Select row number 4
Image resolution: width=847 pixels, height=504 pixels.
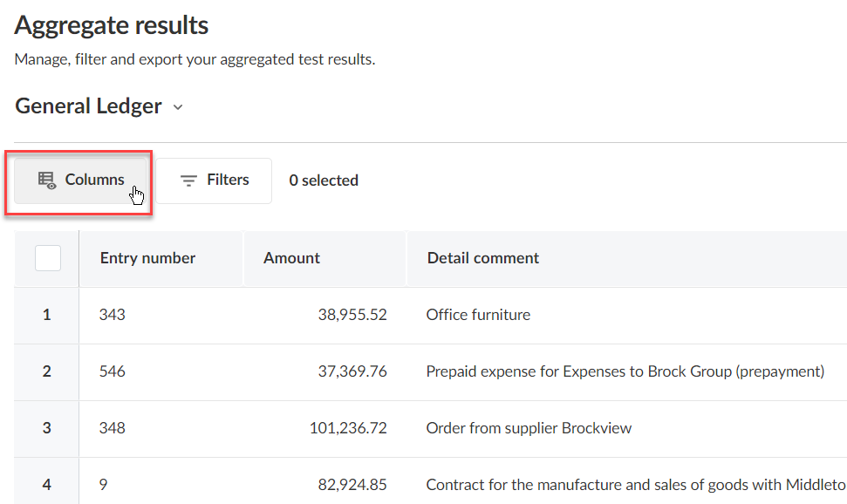[47, 485]
